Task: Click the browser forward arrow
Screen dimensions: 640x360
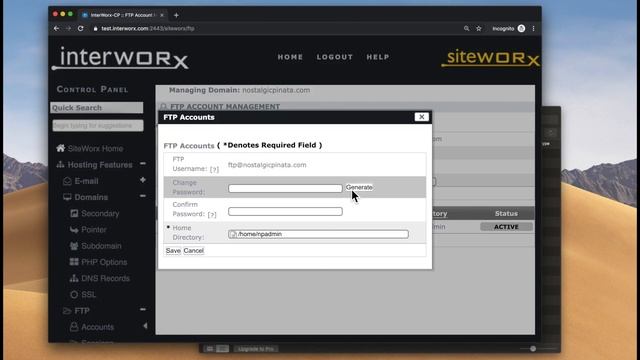Action: click(x=68, y=29)
